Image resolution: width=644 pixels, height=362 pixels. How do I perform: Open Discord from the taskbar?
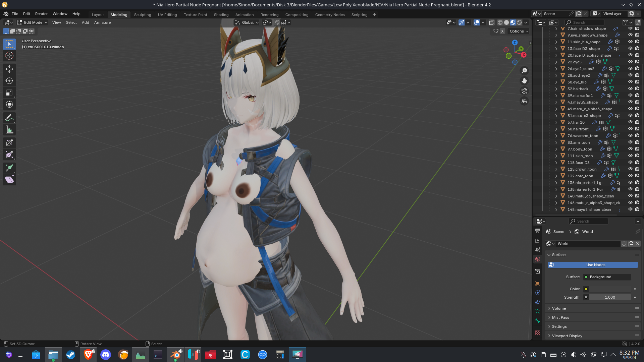click(106, 355)
